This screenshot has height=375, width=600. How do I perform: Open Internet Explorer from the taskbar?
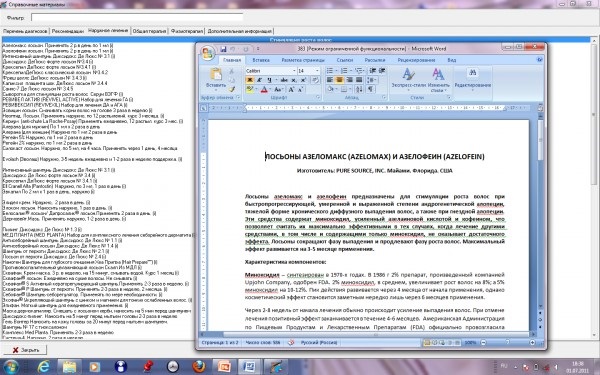(44, 367)
